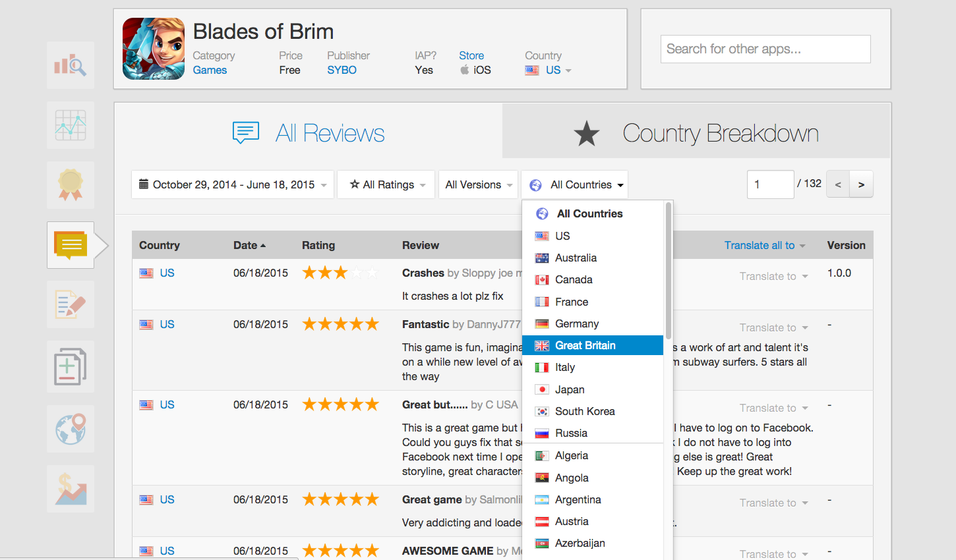This screenshot has width=956, height=560.
Task: Open the notes with pencil sidebar icon
Action: click(x=71, y=304)
